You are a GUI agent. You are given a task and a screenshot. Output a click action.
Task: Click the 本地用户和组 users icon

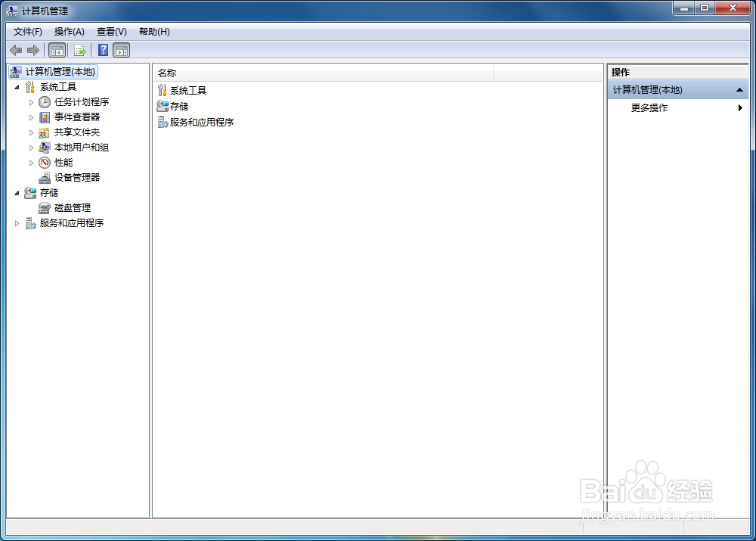click(45, 148)
